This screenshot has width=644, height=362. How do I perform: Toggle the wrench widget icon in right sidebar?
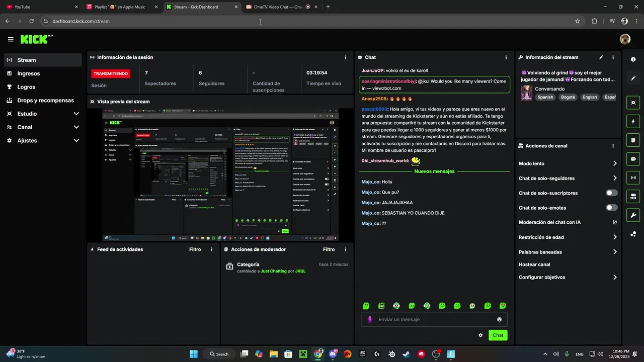click(x=633, y=215)
